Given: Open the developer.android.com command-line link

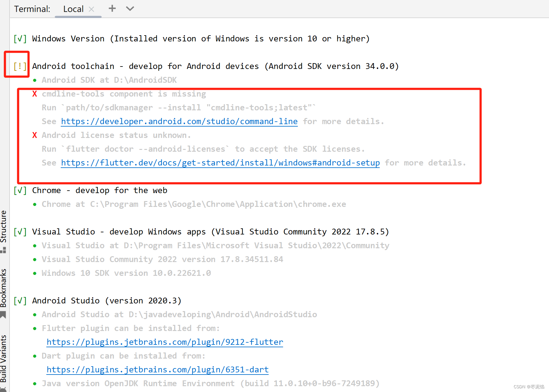Looking at the screenshot, I should tap(179, 121).
